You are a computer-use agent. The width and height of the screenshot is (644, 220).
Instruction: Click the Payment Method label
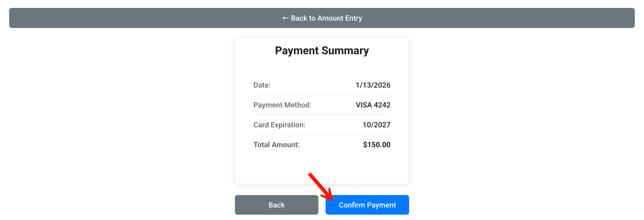tap(282, 105)
